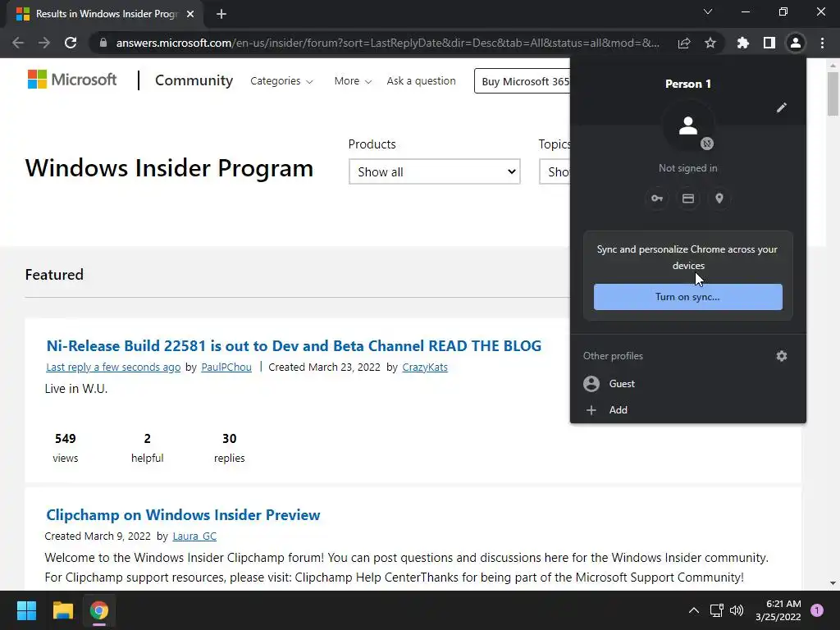Viewport: 840px width, 630px height.
Task: Open Laura_GC profile link
Action: pyautogui.click(x=194, y=536)
